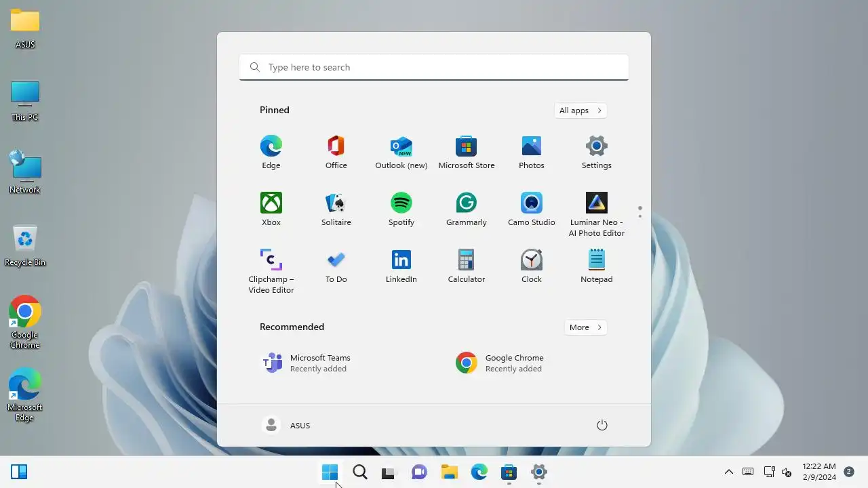
Task: Select the Recycle Bin on desktop
Action: (x=25, y=245)
